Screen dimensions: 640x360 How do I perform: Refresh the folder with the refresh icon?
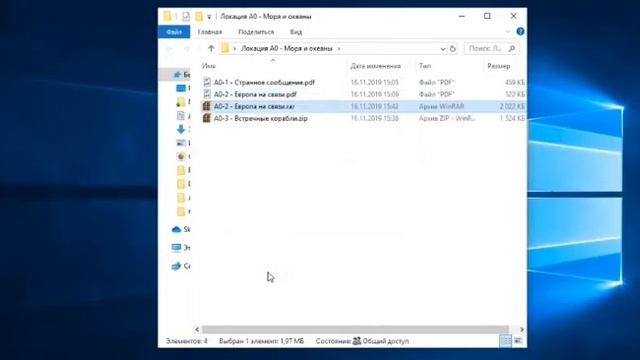tap(453, 49)
